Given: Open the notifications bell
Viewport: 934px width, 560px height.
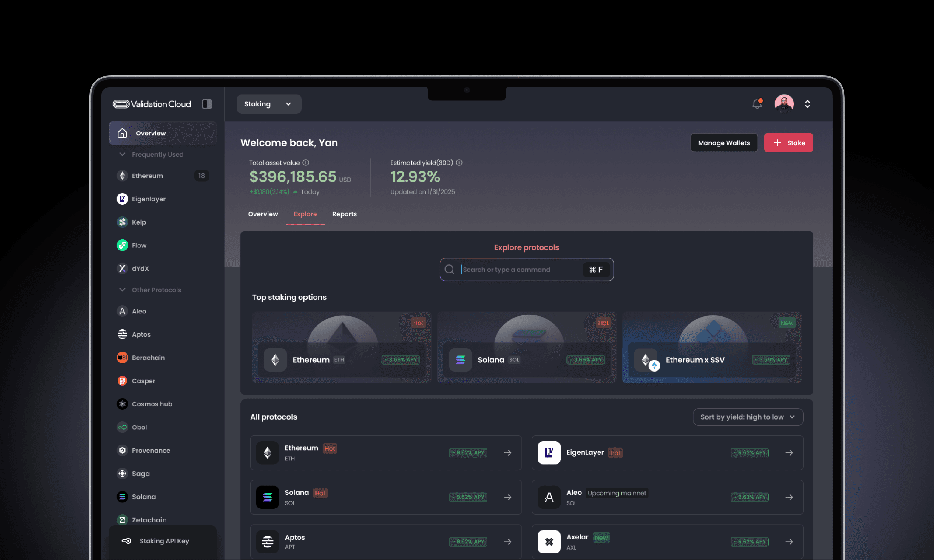Looking at the screenshot, I should coord(757,104).
